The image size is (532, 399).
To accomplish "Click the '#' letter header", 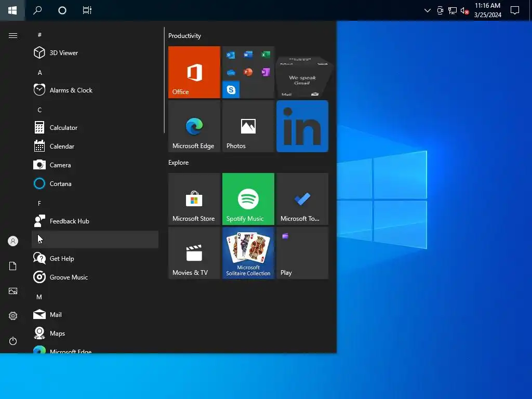I will pyautogui.click(x=39, y=35).
